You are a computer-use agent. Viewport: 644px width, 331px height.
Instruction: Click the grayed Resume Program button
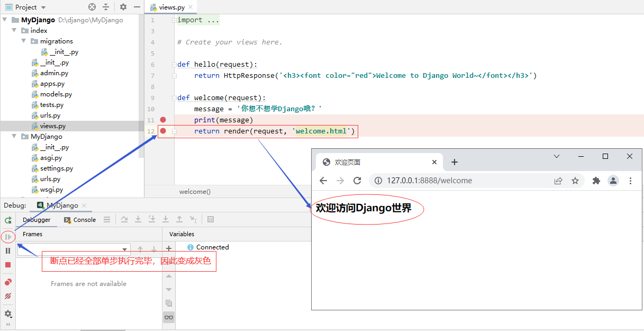8,237
